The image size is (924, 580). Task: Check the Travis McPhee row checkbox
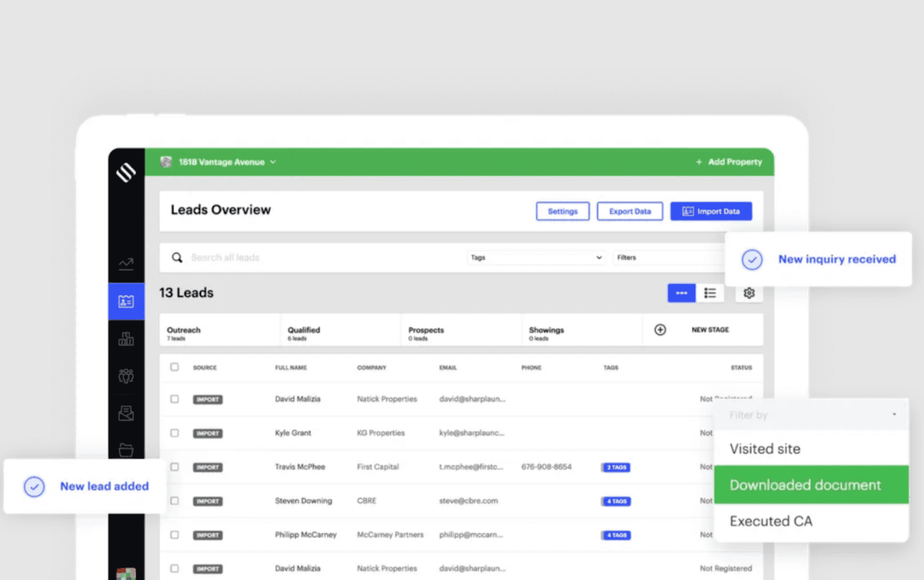tap(174, 467)
